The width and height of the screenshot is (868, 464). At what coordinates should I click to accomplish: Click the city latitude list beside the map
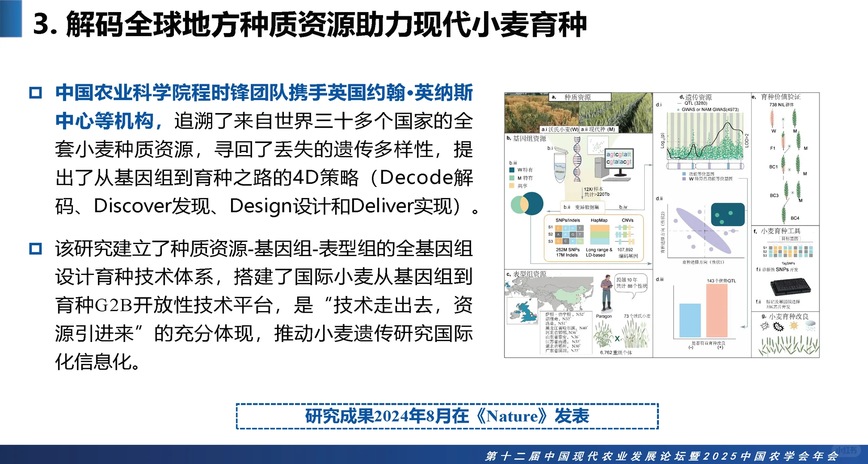(x=566, y=333)
